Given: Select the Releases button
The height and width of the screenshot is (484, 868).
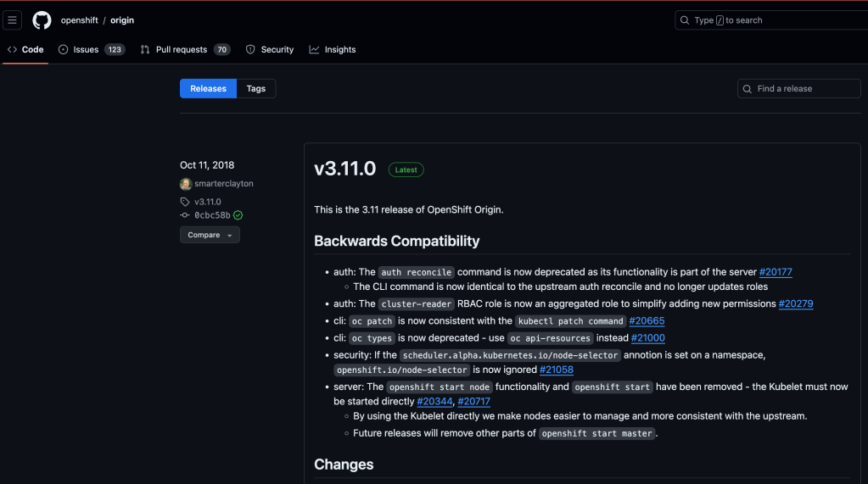Looking at the screenshot, I should 208,88.
